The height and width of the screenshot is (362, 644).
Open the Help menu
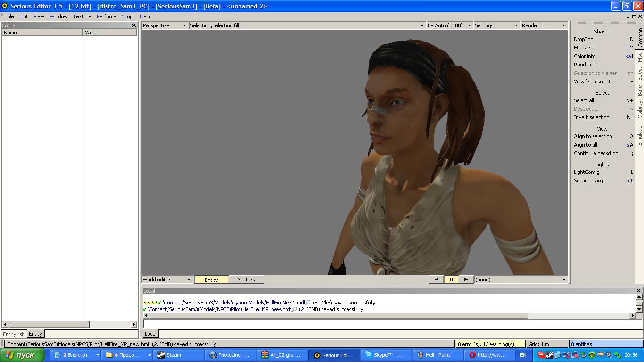[145, 16]
